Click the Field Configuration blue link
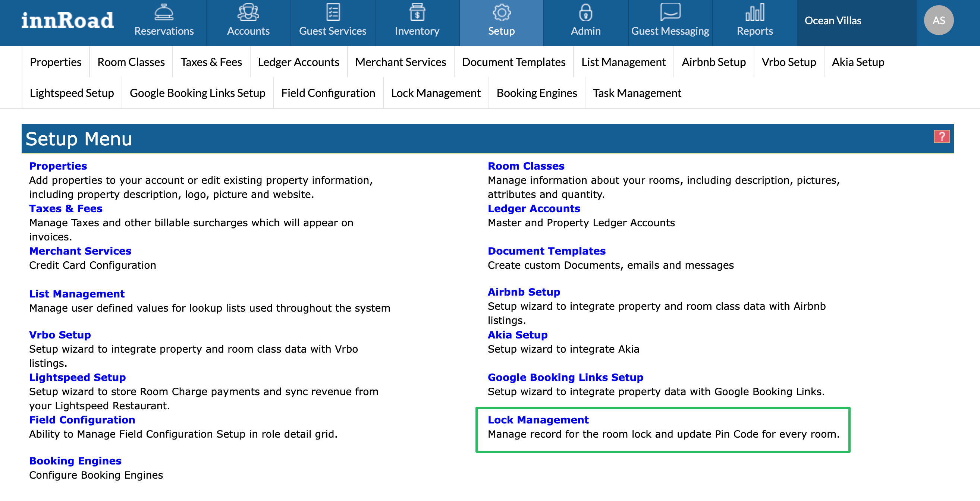Image resolution: width=980 pixels, height=501 pixels. 82,420
